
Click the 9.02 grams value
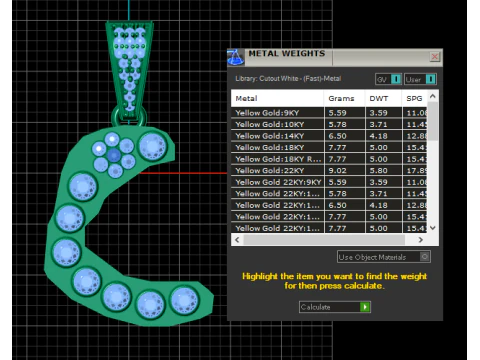click(337, 171)
